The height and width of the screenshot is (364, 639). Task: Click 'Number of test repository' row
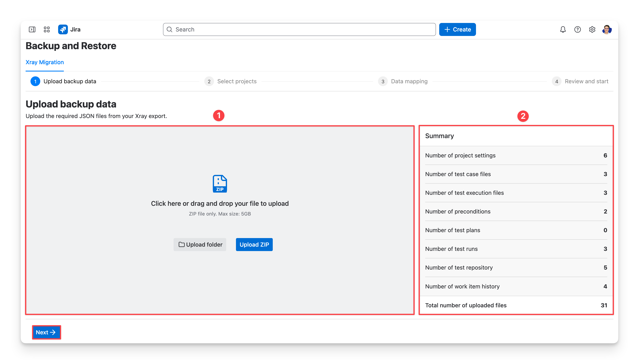coord(516,268)
